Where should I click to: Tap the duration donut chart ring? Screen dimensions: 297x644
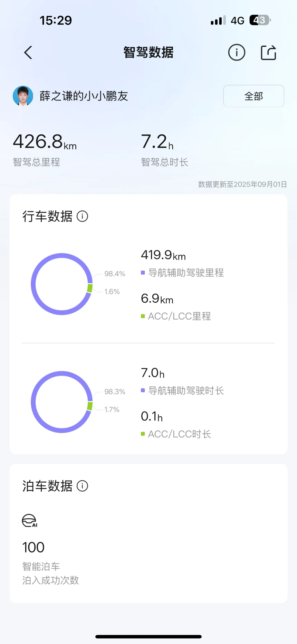[33, 402]
